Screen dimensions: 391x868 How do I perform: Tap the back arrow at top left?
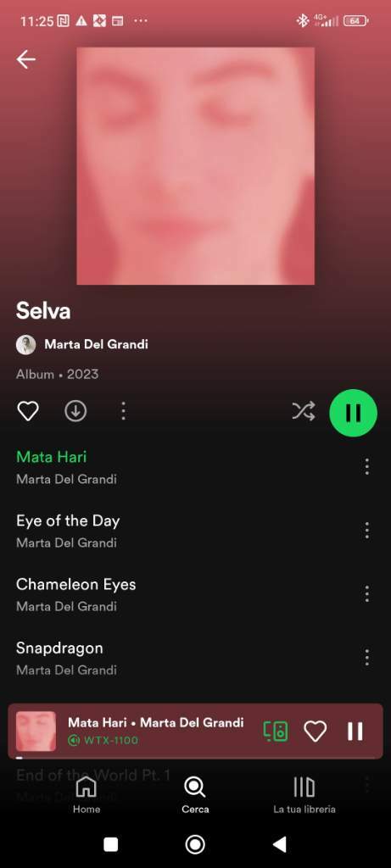26,59
